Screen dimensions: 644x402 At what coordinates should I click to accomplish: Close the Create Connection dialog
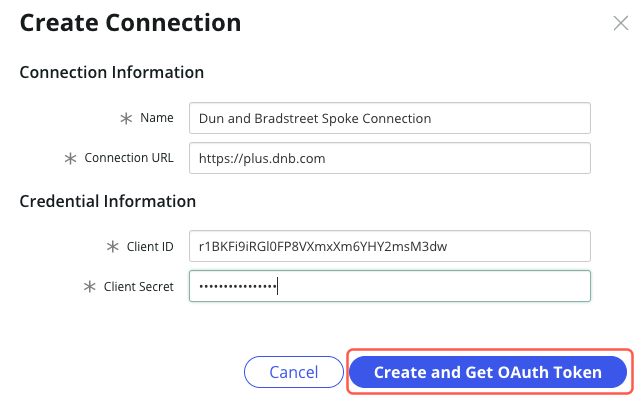coord(621,23)
